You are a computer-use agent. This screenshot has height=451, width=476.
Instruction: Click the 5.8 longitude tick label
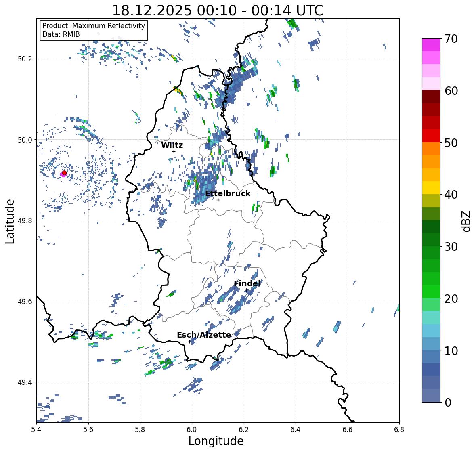(x=140, y=430)
